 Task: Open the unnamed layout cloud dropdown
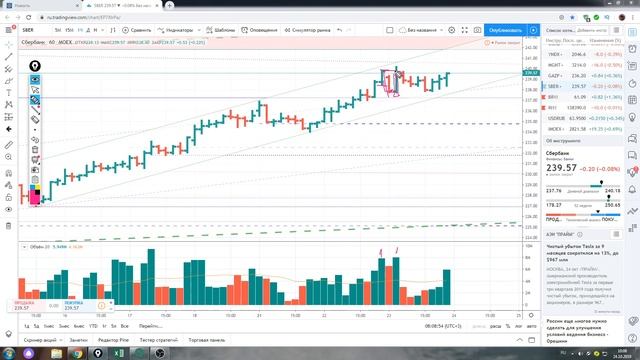(x=421, y=30)
